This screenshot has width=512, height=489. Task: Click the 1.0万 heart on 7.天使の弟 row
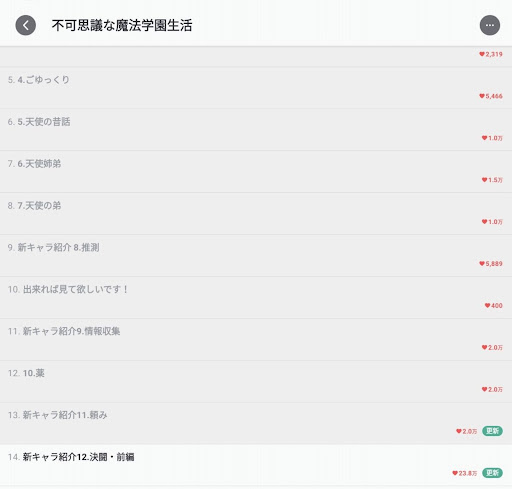[492, 222]
